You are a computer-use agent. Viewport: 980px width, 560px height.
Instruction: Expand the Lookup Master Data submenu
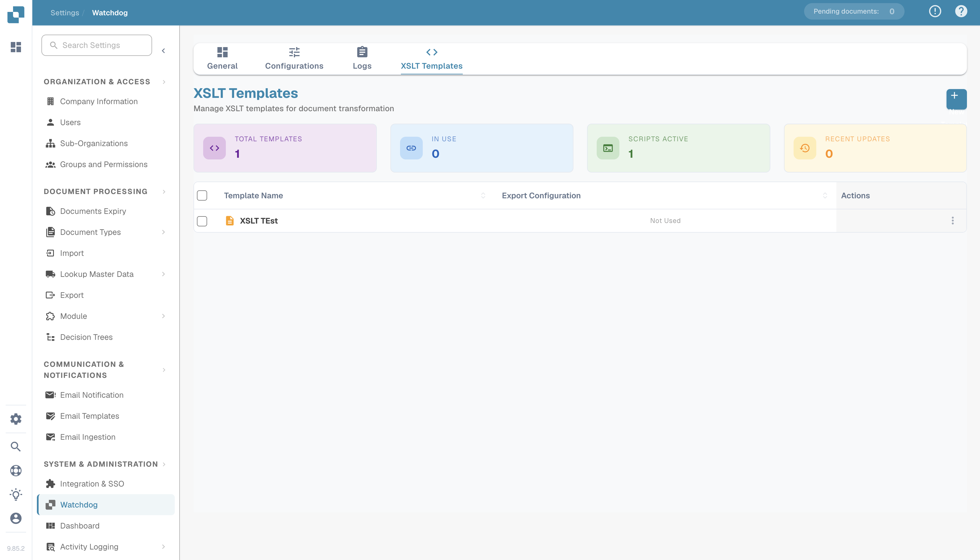tap(163, 274)
